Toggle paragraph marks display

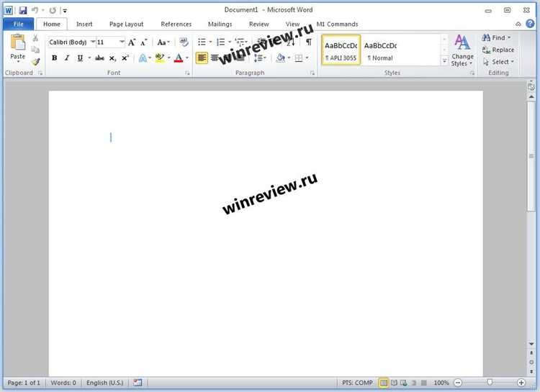click(309, 42)
